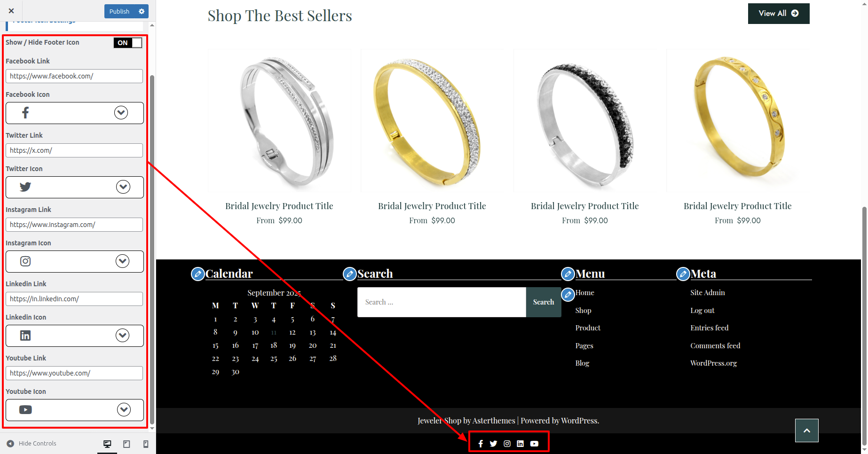Click the edit pencil beside Calendar widget
Viewport: 868px width, 454px height.
pos(198,274)
